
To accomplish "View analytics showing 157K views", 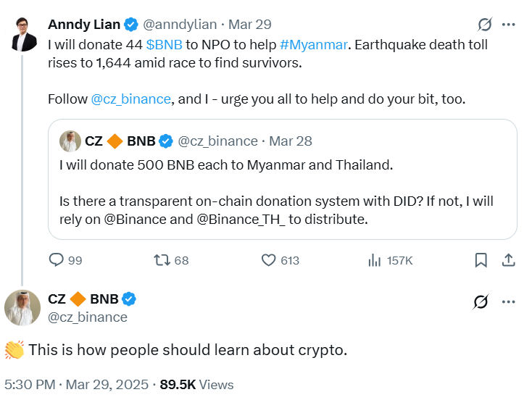I will 376,260.
